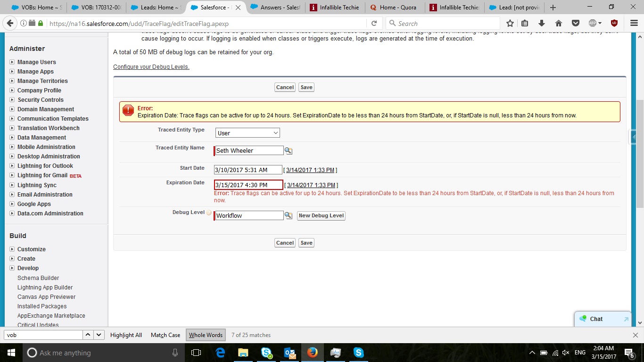Click the uBlock Origin shield icon

click(614, 23)
